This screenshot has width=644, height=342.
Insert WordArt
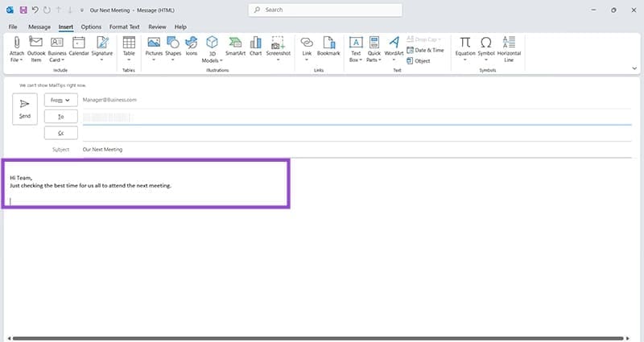tap(394, 49)
